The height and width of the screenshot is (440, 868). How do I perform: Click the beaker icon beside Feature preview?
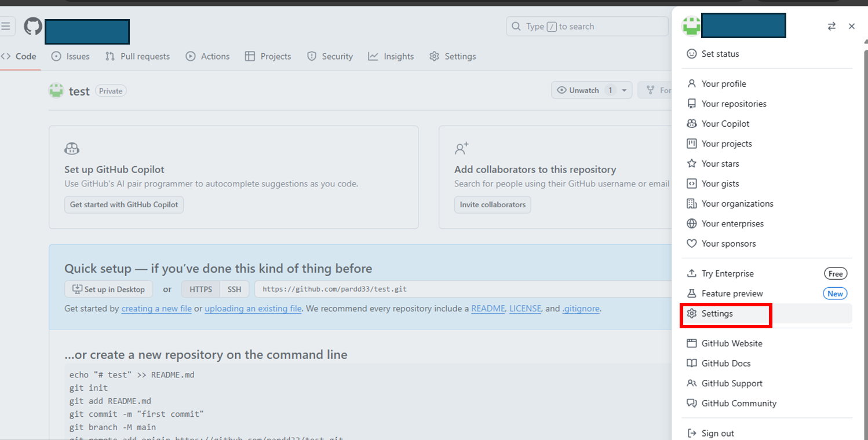click(x=691, y=294)
